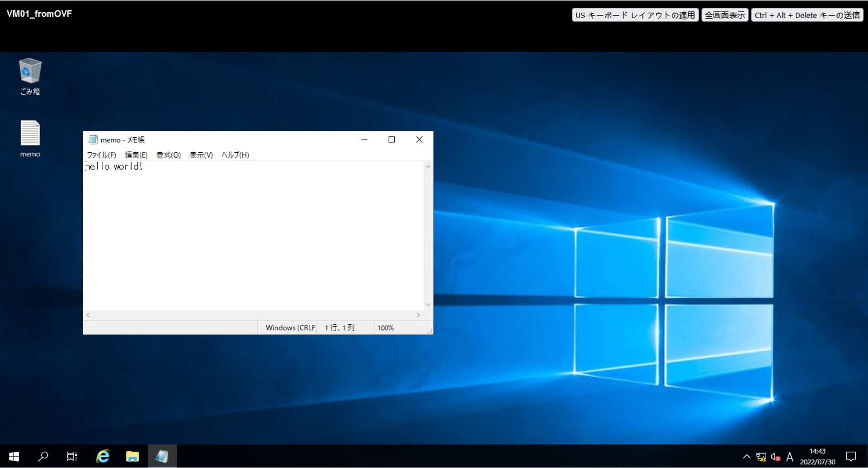Select the Notepad taskbar button
The image size is (868, 468).
tap(162, 456)
